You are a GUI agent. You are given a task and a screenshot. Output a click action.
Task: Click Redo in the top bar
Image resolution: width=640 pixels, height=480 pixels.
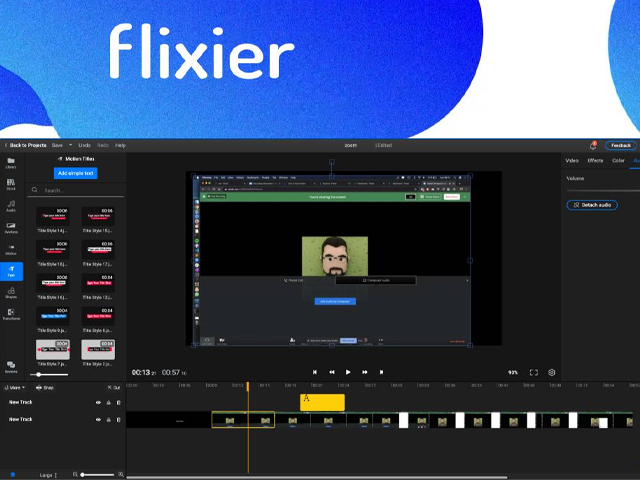coord(103,145)
